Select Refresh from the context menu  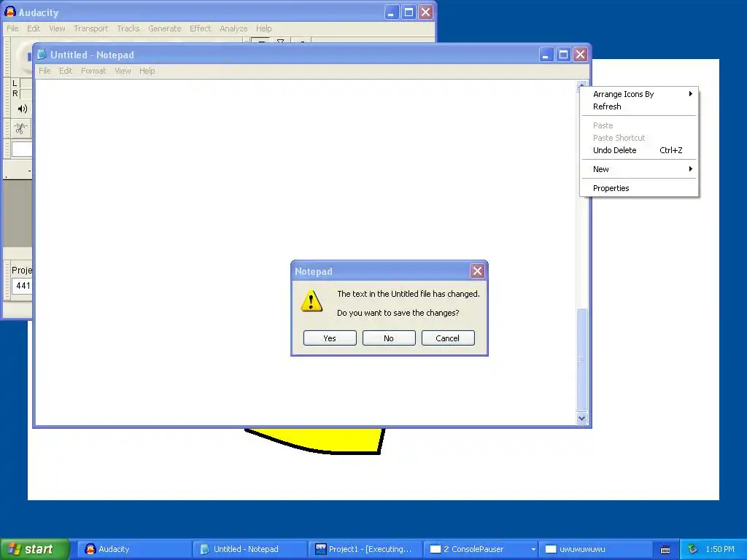(639, 106)
